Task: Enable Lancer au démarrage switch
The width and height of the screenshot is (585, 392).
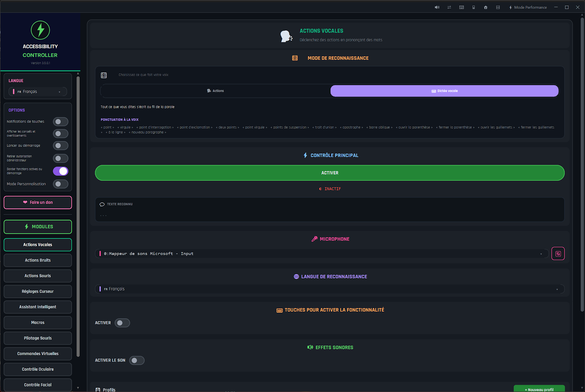Action: (61, 146)
